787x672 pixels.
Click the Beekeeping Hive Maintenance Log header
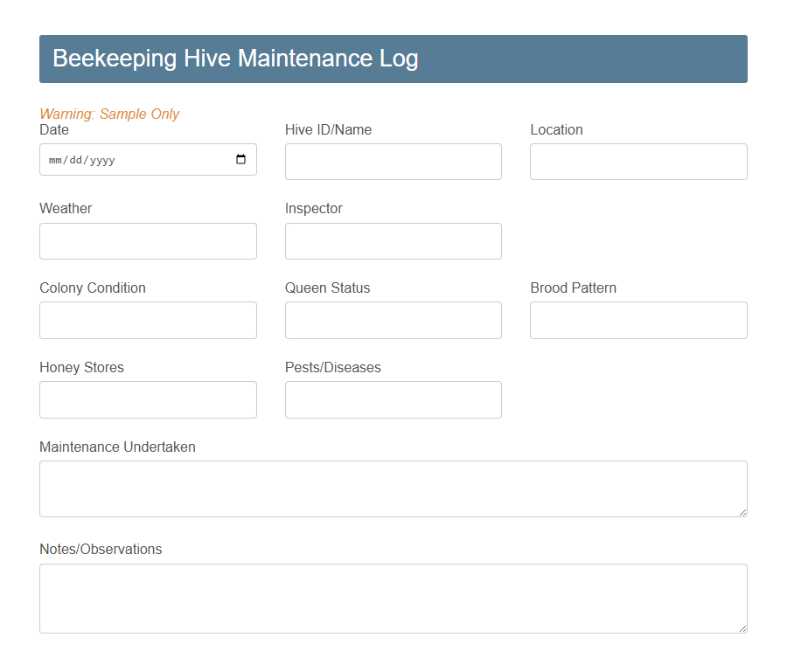(x=235, y=59)
